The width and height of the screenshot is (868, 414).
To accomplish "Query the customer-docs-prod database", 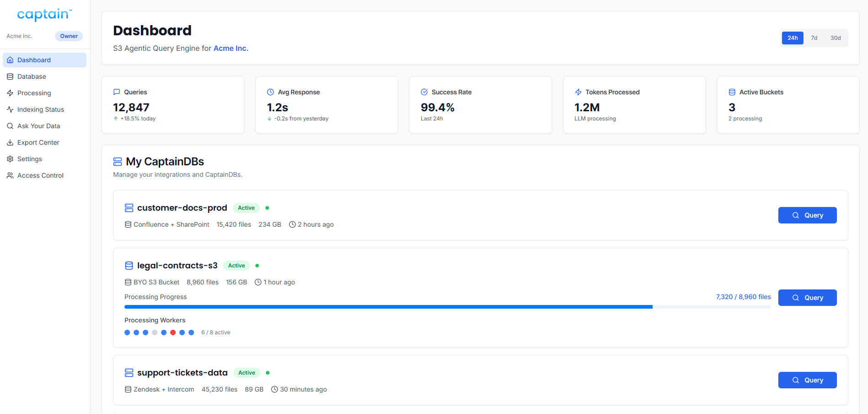I will pyautogui.click(x=807, y=215).
